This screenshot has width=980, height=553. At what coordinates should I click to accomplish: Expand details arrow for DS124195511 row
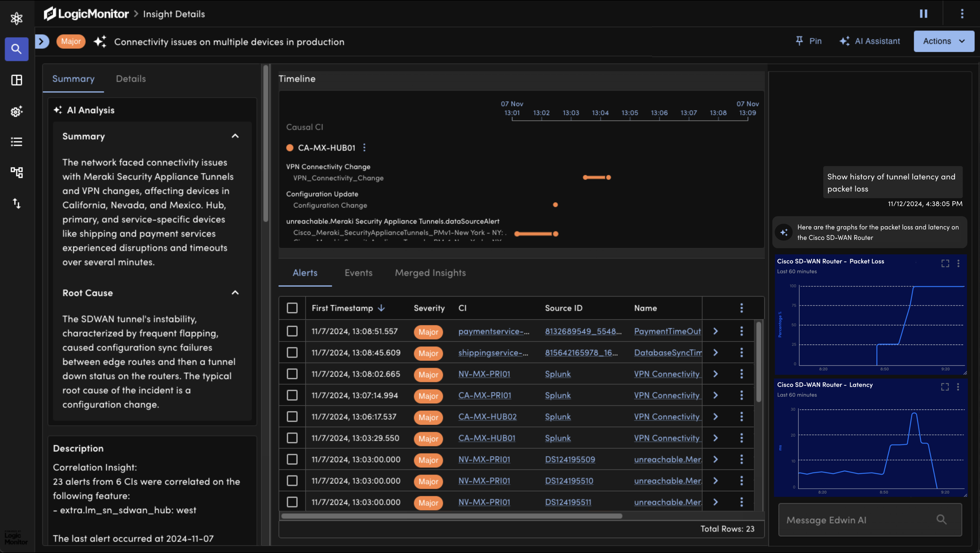point(716,502)
